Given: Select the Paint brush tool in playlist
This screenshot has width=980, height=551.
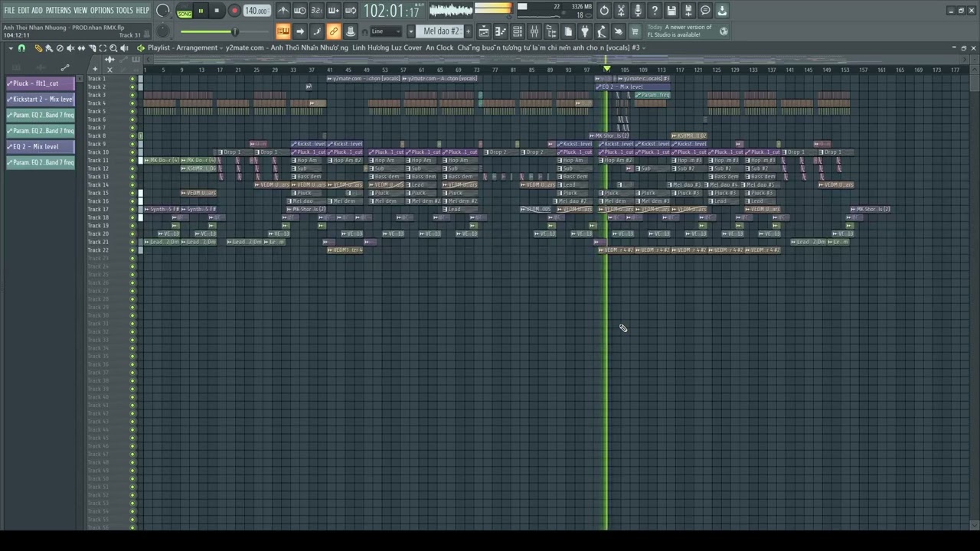Looking at the screenshot, I should (x=49, y=48).
